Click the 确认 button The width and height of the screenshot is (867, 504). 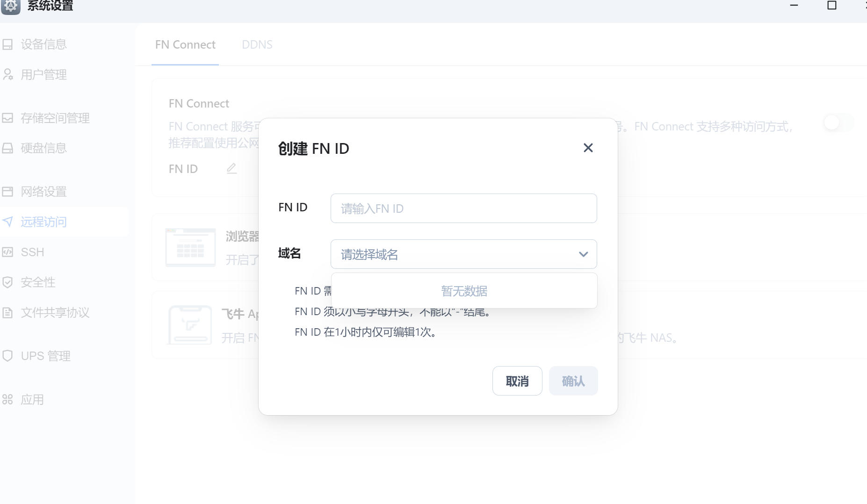(573, 381)
